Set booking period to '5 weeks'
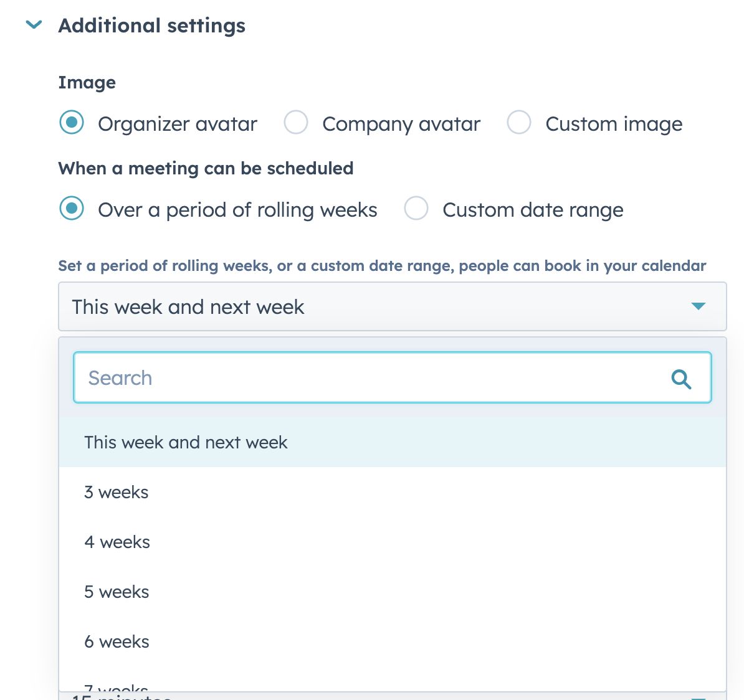Screen dimensions: 744x700 click(117, 592)
